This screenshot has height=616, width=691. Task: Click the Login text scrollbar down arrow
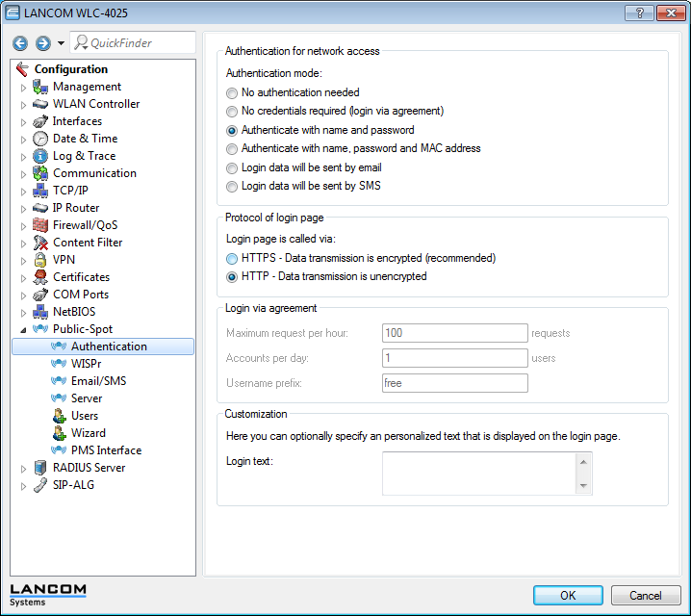click(583, 486)
